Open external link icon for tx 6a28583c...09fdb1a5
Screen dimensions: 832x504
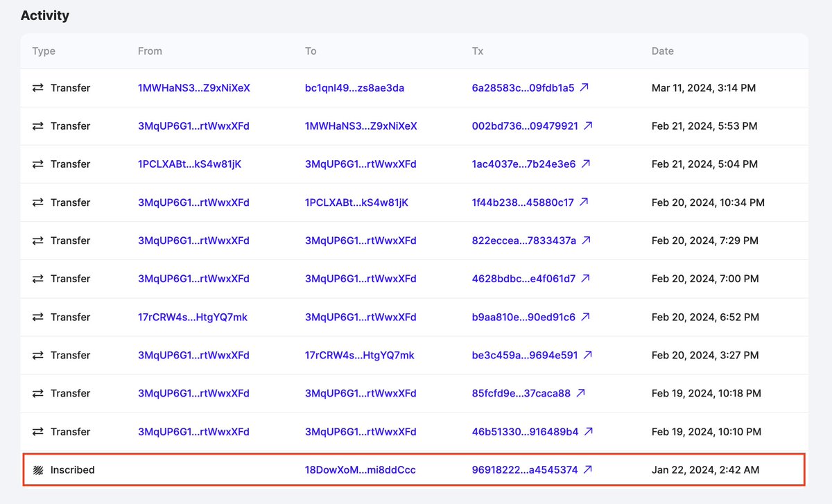tap(584, 88)
